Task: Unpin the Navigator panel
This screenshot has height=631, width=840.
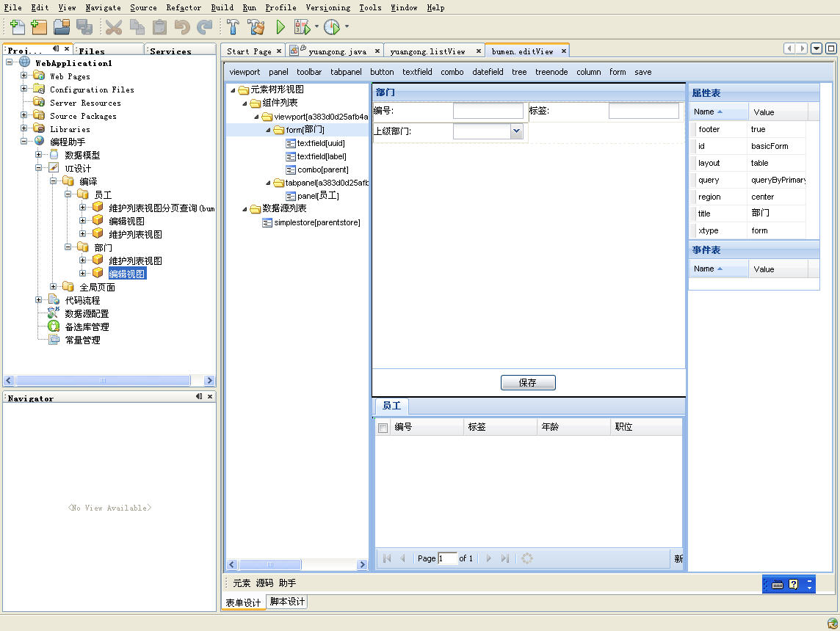Action: 198,396
